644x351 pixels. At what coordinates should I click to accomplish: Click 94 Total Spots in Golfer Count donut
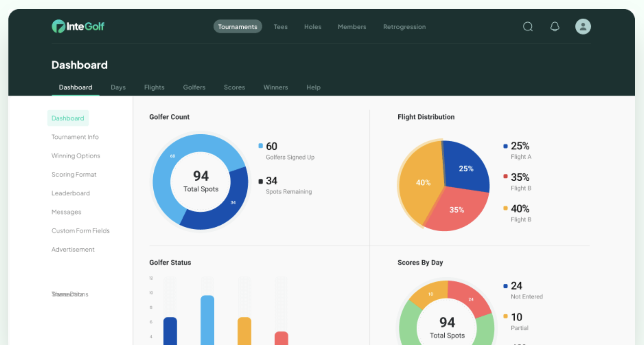coord(201,181)
